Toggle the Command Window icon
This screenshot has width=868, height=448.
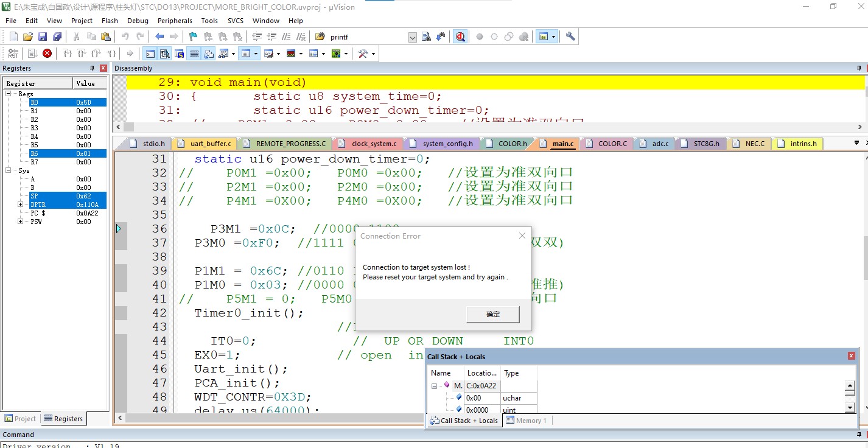150,54
